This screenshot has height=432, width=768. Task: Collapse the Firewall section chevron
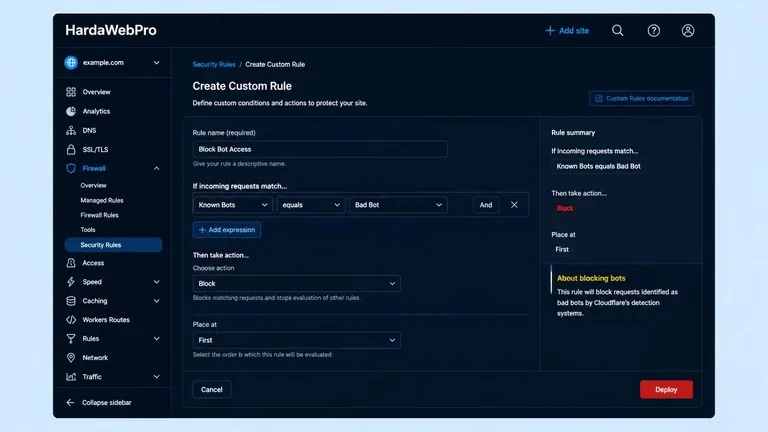[157, 168]
